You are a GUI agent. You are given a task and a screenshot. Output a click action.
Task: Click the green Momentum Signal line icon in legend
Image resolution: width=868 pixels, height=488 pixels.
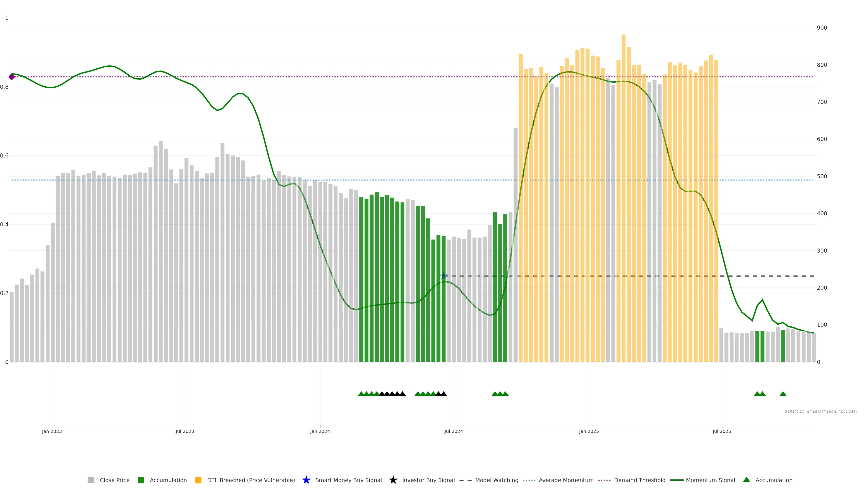pos(677,480)
